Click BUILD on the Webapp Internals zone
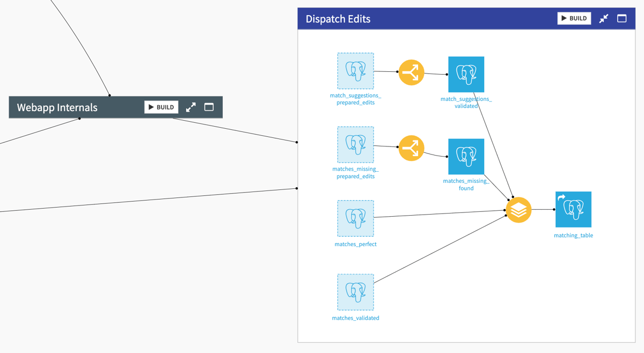The width and height of the screenshot is (644, 353). click(161, 107)
